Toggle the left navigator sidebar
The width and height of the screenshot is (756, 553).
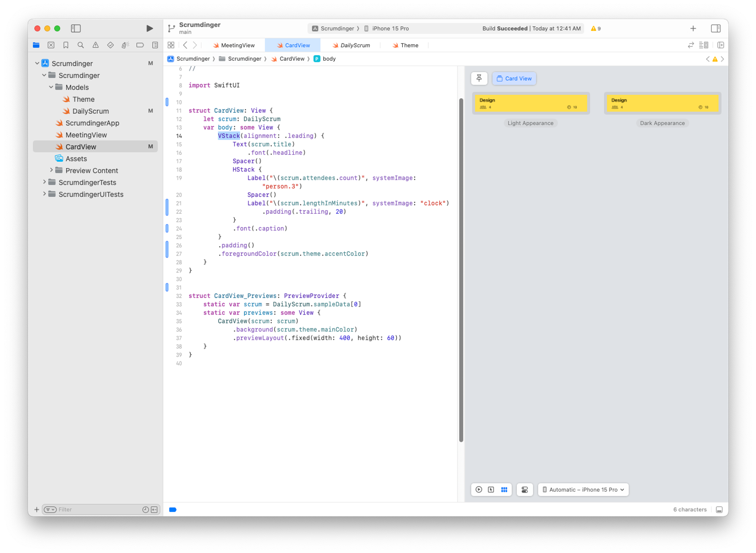tap(76, 28)
